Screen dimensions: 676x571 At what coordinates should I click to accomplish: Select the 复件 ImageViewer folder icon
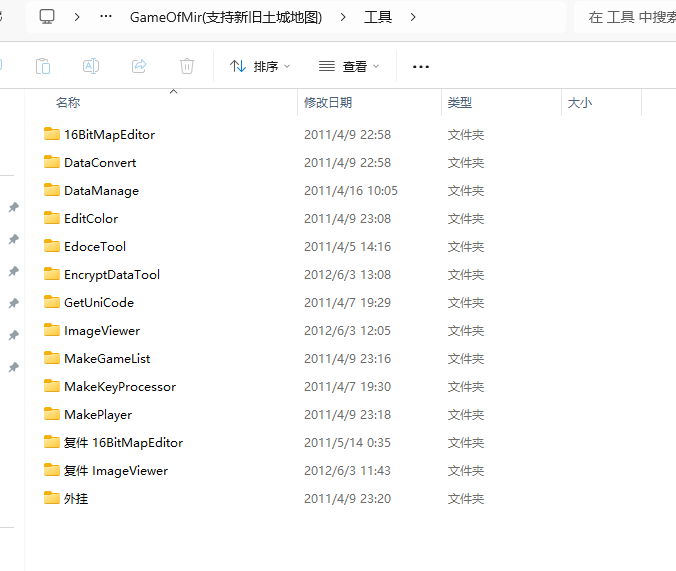click(52, 470)
